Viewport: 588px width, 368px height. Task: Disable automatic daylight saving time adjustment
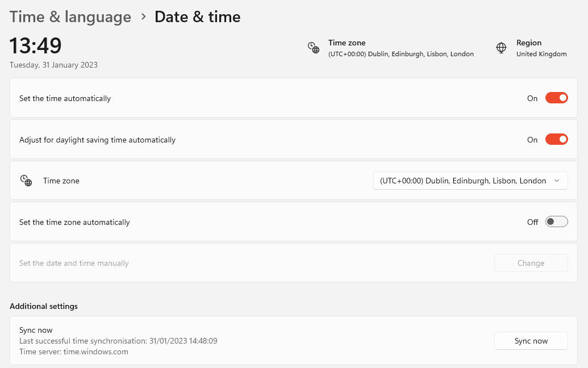pyautogui.click(x=556, y=140)
